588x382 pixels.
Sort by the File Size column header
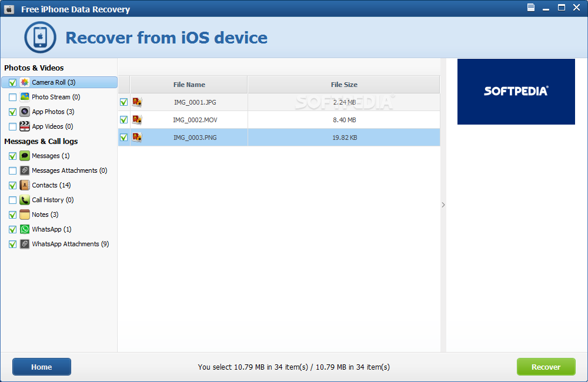point(344,85)
